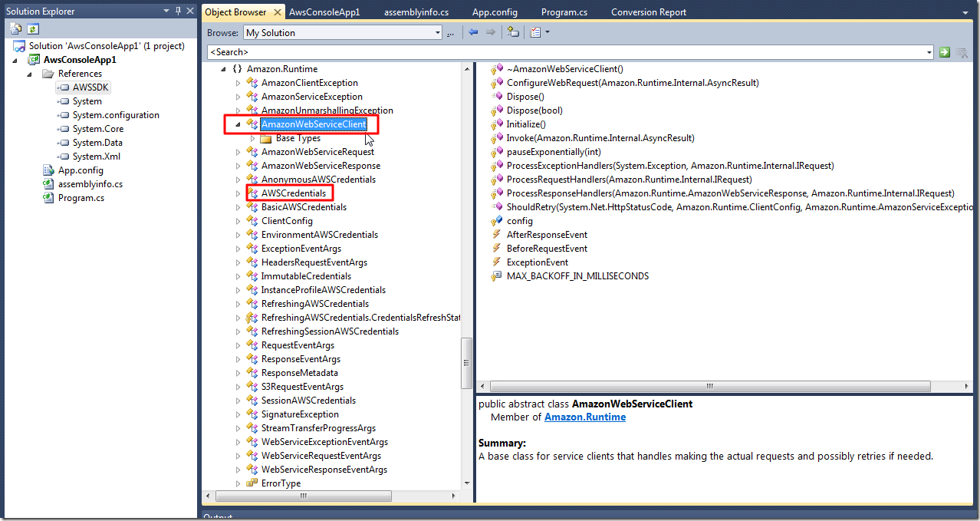Select the BeforeRequestEvent member
The image size is (980, 521).
pos(547,249)
